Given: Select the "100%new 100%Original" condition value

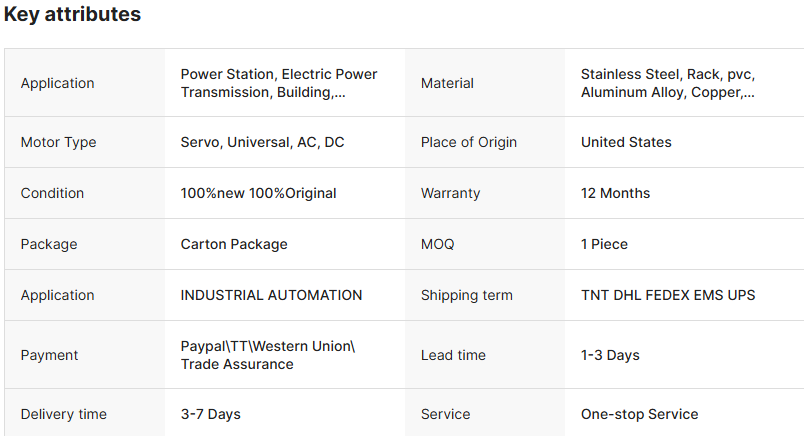Looking at the screenshot, I should click(x=258, y=193).
